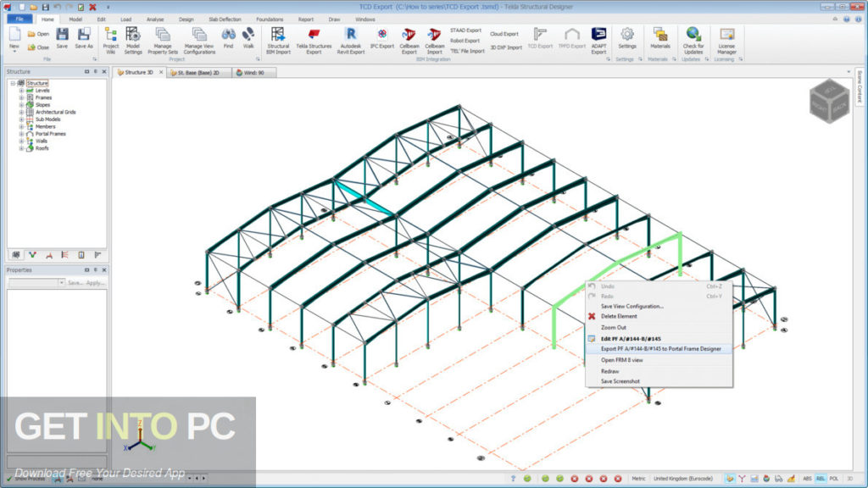
Task: Click Robot Export
Action: click(x=465, y=41)
